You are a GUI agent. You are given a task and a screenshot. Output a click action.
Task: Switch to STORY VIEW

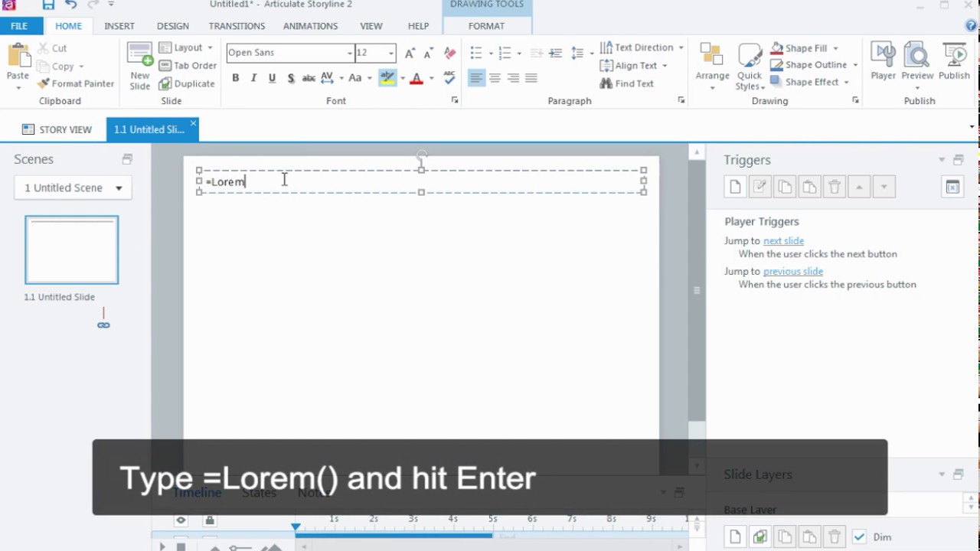pyautogui.click(x=57, y=129)
